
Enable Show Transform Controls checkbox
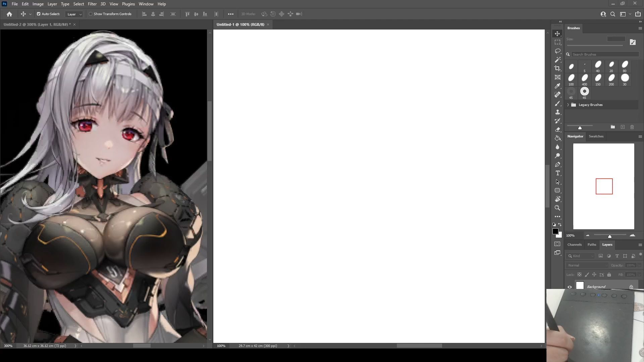pos(91,14)
